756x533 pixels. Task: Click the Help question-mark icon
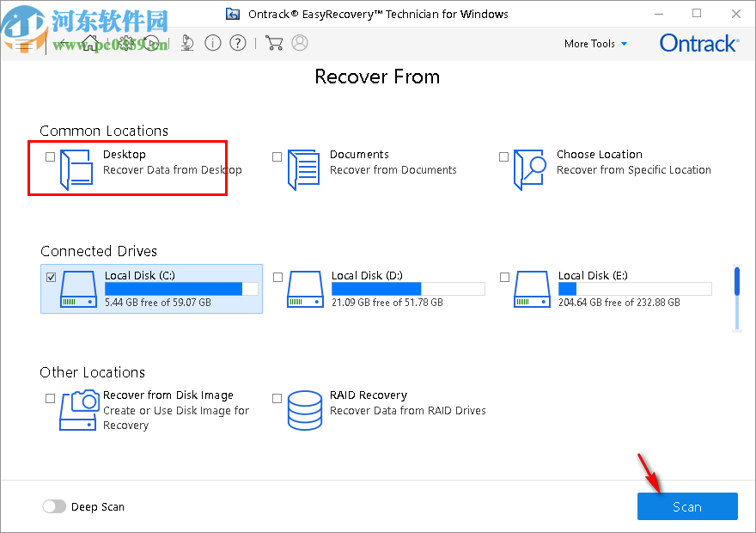[x=239, y=43]
